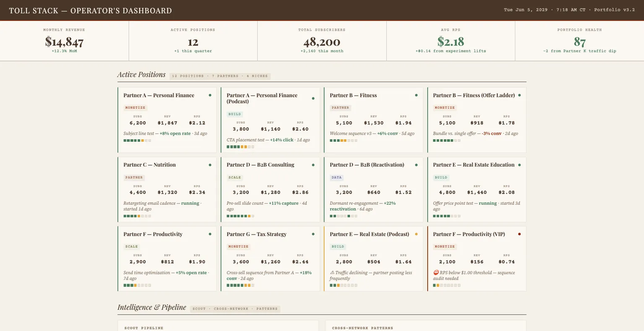Click the '-2 from Partner K traffic dip' note
This screenshot has height=331, width=644.
pyautogui.click(x=579, y=51)
